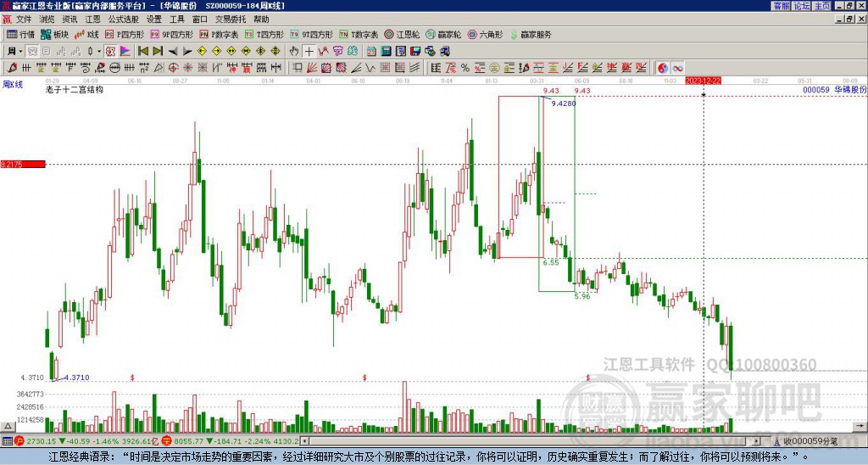
Task: Open the P数字表 number table
Action: click(x=219, y=34)
